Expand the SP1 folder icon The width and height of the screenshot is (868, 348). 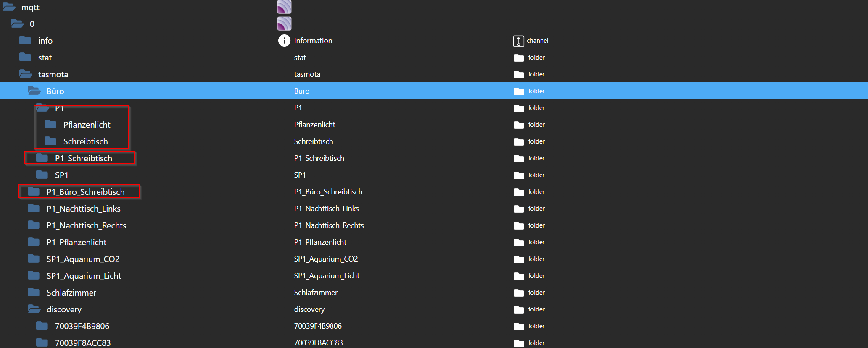42,175
